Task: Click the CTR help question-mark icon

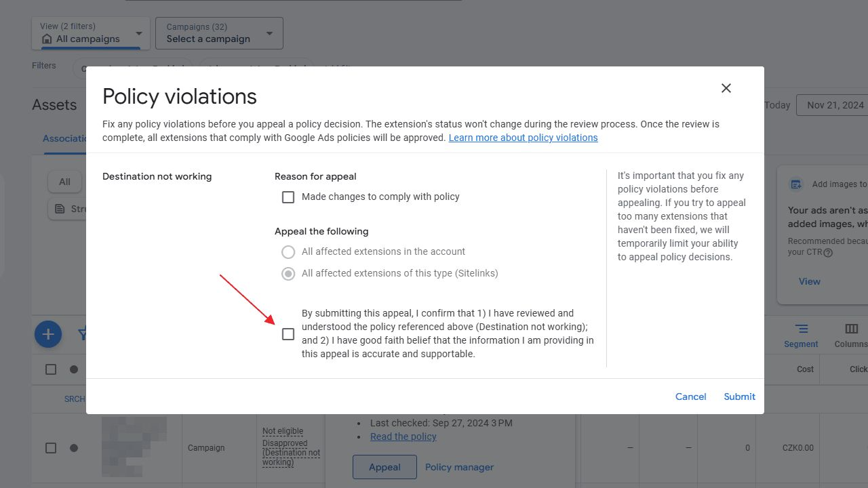Action: [x=828, y=253]
